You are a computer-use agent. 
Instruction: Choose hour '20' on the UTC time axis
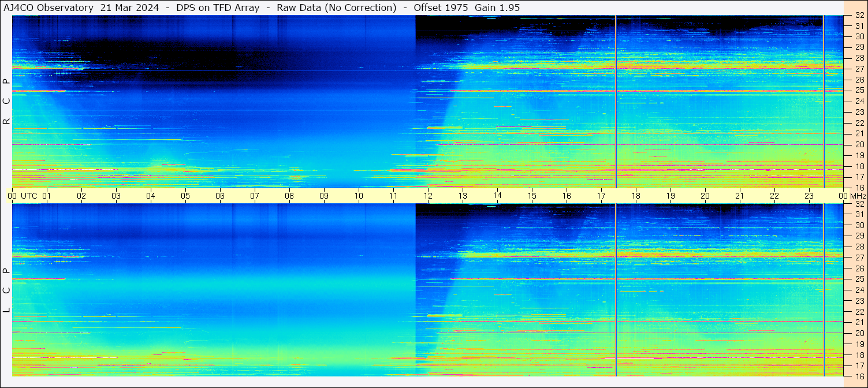[705, 196]
